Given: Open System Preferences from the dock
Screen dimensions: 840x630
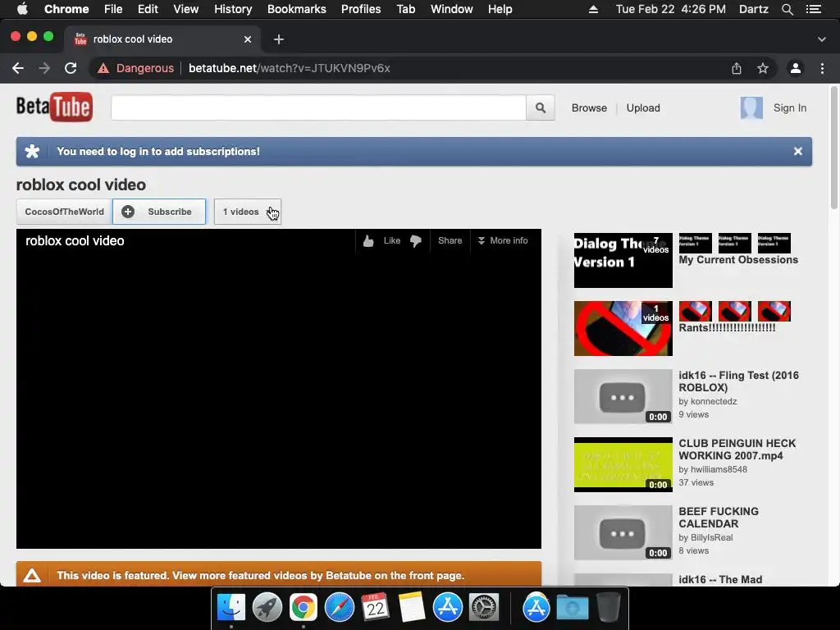Looking at the screenshot, I should click(484, 608).
